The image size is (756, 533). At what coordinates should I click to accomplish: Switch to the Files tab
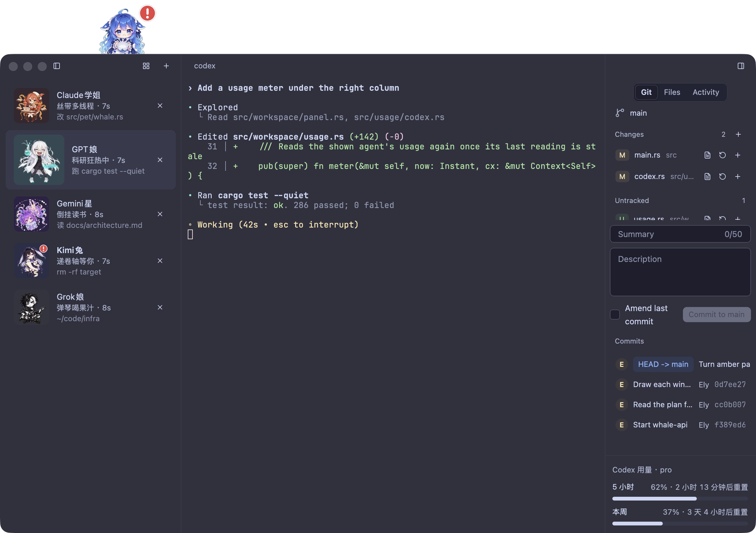point(672,92)
